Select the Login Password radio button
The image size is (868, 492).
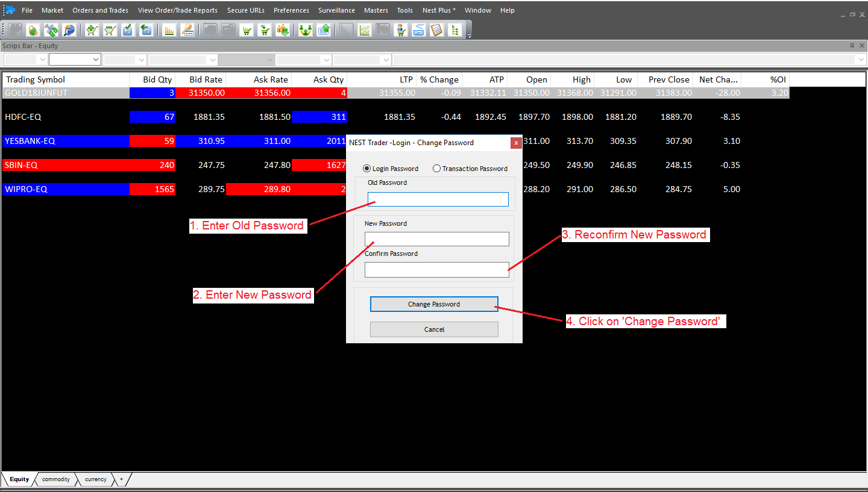pos(367,169)
